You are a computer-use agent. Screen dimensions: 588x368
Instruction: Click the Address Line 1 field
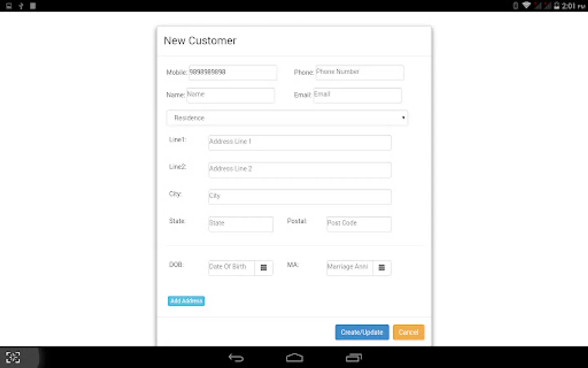[300, 143]
